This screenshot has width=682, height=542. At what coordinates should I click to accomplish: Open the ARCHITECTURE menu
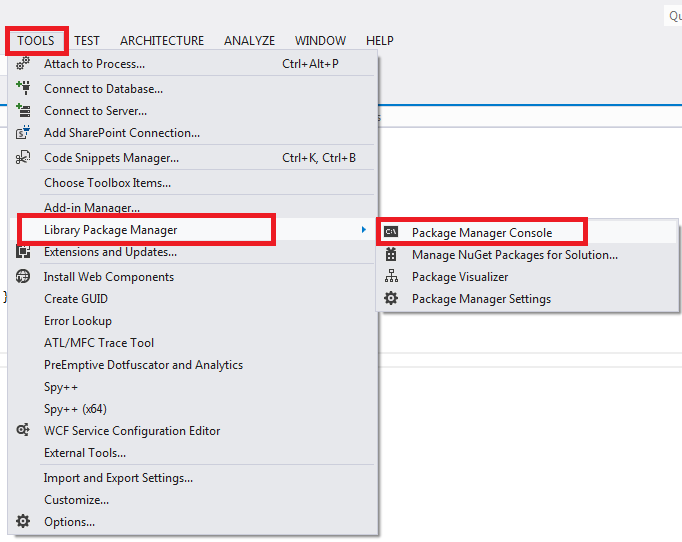pos(162,41)
